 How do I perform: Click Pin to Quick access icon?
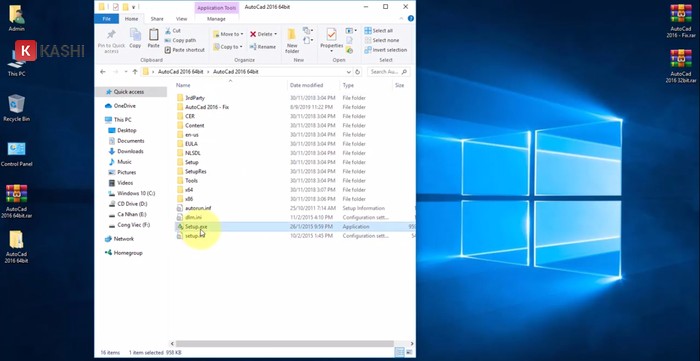[x=111, y=41]
